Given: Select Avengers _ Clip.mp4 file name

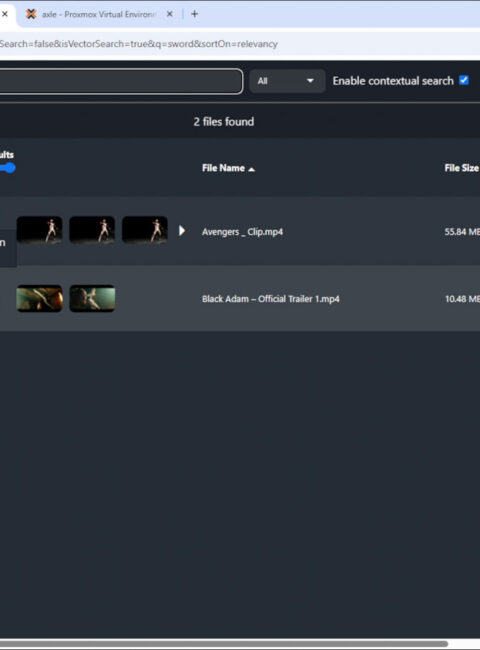Looking at the screenshot, I should pyautogui.click(x=242, y=232).
